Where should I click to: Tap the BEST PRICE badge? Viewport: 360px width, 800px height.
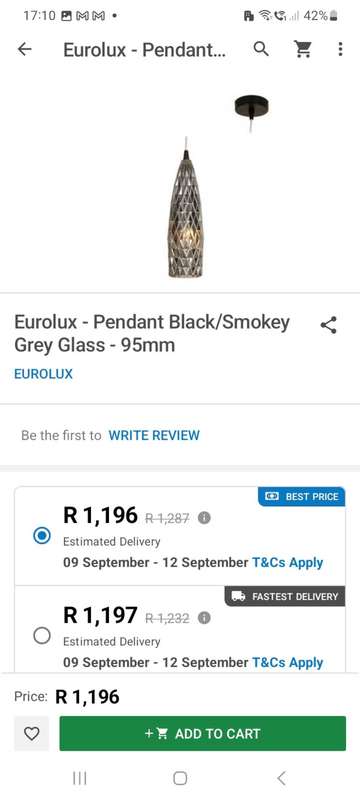pyautogui.click(x=301, y=496)
